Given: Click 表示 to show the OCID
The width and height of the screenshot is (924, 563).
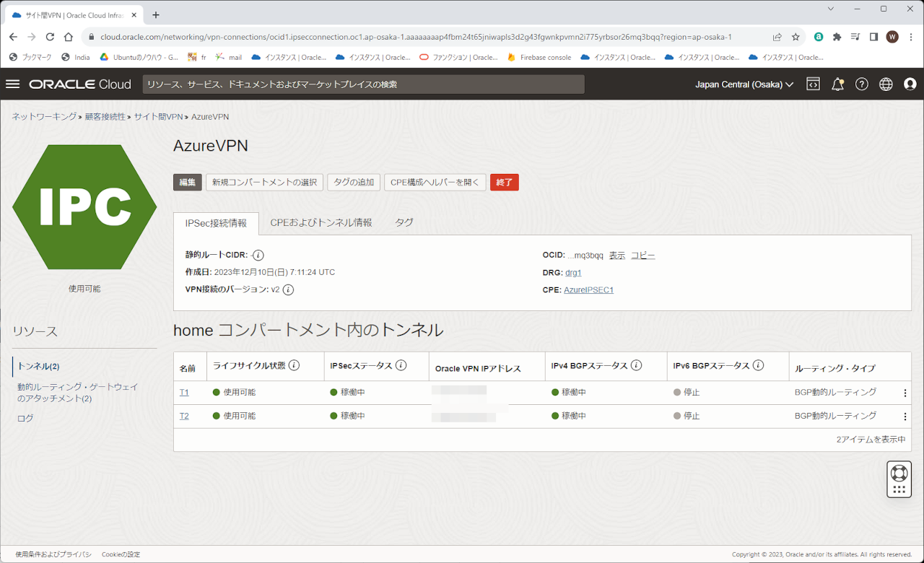Looking at the screenshot, I should point(617,256).
